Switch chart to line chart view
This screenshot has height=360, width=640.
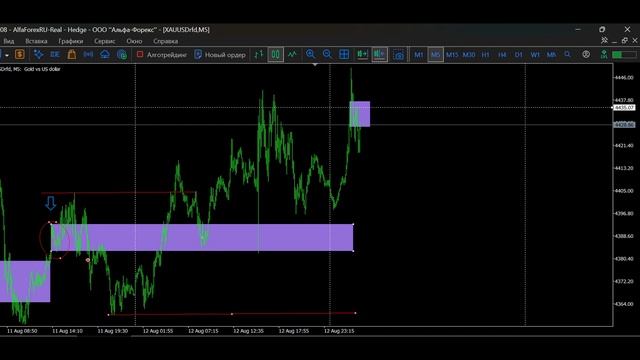(292, 54)
